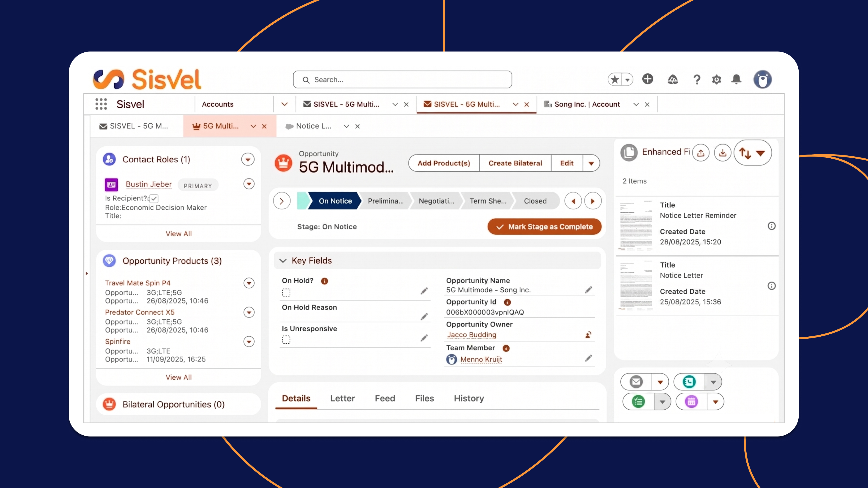Click the Log a Call activity icon
This screenshot has width=868, height=488.
689,382
